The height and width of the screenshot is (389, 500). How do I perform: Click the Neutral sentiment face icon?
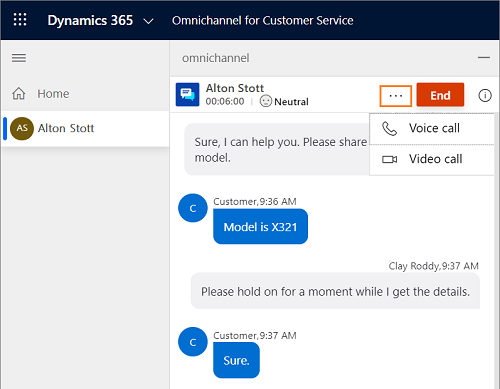tap(266, 101)
